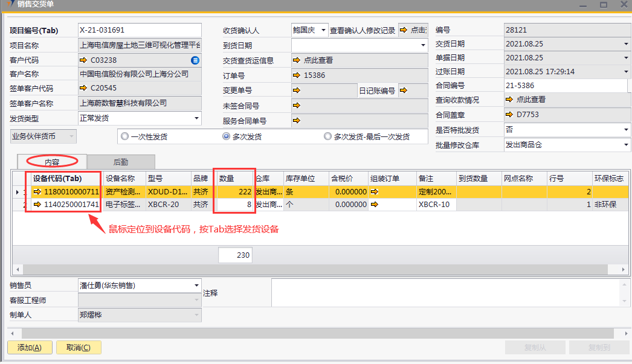Click the 项目编号 input field
This screenshot has height=364, width=632.
[140, 30]
